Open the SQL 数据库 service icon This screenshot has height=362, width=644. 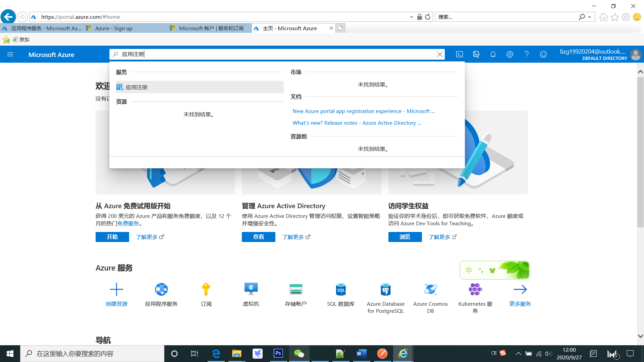(340, 289)
